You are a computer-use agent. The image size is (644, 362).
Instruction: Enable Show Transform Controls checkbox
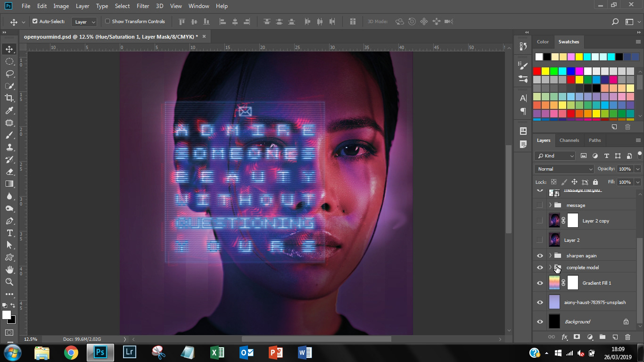click(107, 21)
